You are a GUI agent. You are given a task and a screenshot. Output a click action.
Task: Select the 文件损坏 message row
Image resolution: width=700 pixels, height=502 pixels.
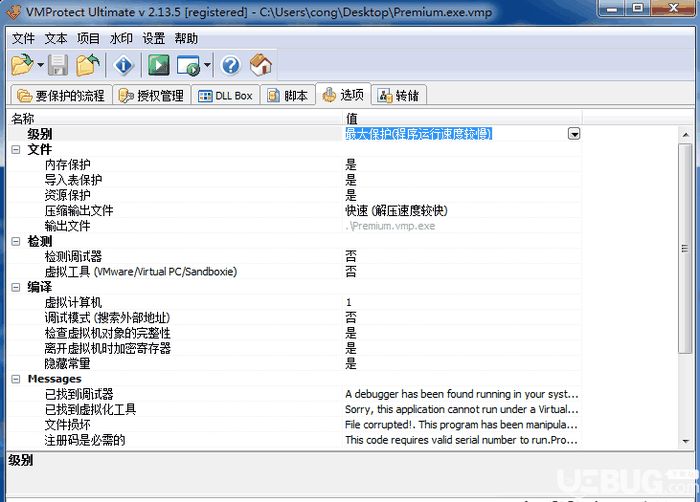(x=295, y=425)
